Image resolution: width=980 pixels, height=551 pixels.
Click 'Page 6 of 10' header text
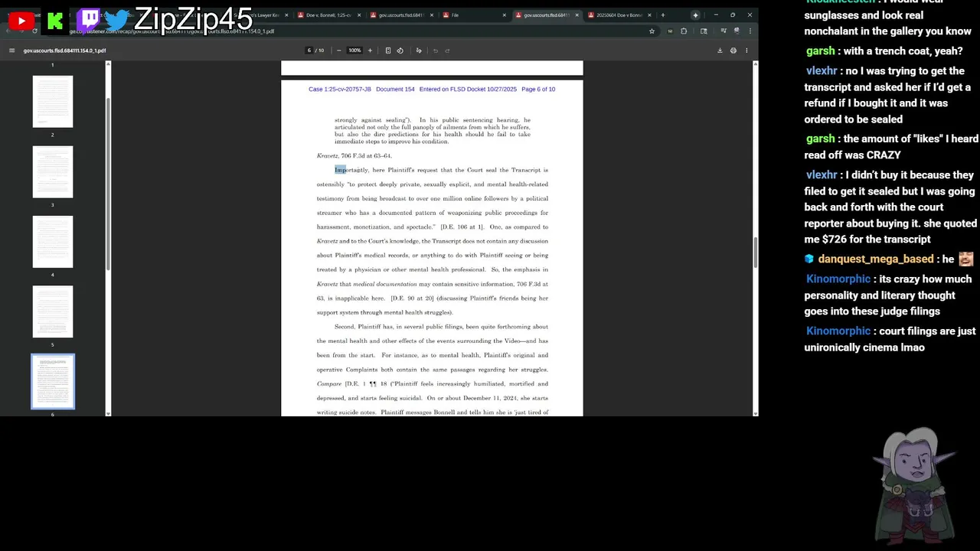[538, 90]
